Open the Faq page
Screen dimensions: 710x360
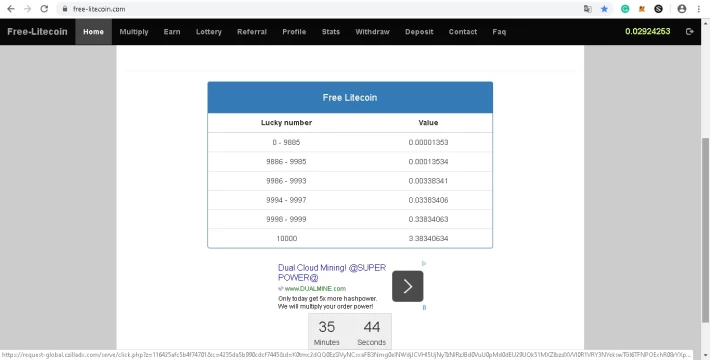coord(499,32)
